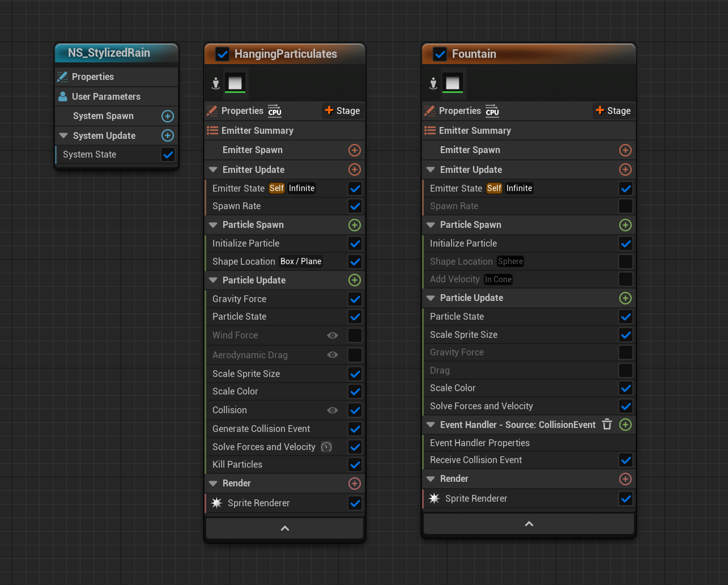728x585 pixels.
Task: Select Generate Collision Event module
Action: (x=284, y=429)
